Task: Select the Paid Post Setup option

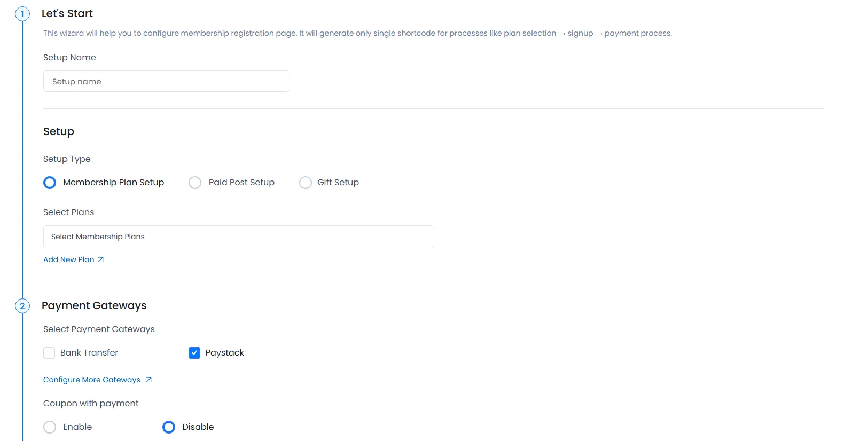Action: pyautogui.click(x=195, y=182)
